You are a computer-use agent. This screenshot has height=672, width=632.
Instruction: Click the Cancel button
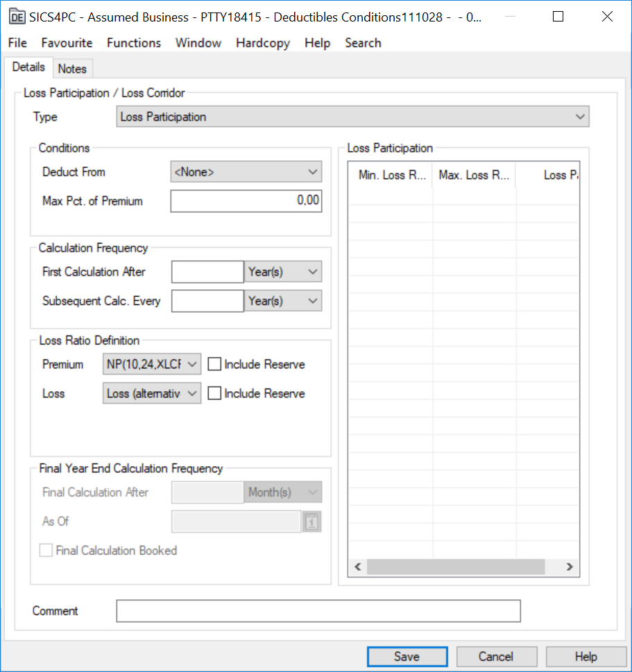click(x=496, y=657)
